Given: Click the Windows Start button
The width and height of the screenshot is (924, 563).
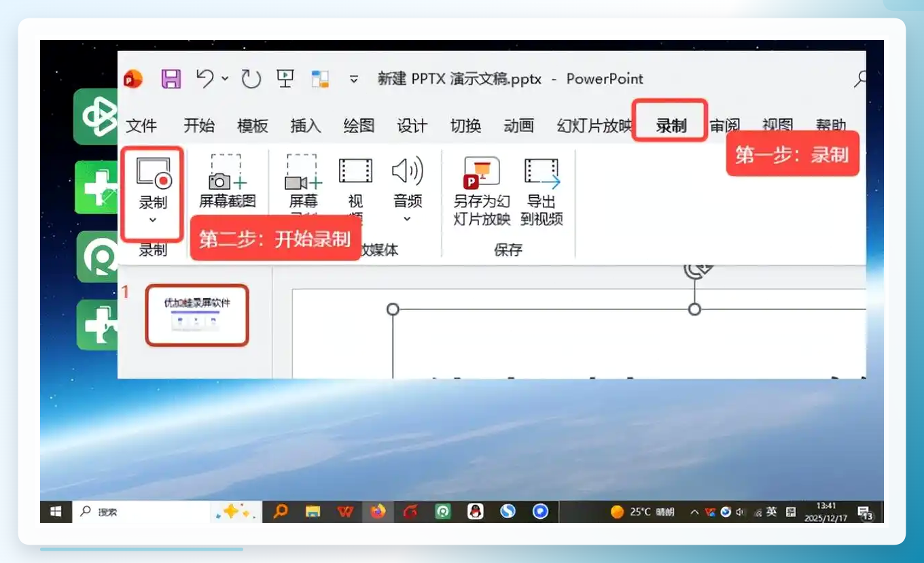Looking at the screenshot, I should pyautogui.click(x=56, y=511).
